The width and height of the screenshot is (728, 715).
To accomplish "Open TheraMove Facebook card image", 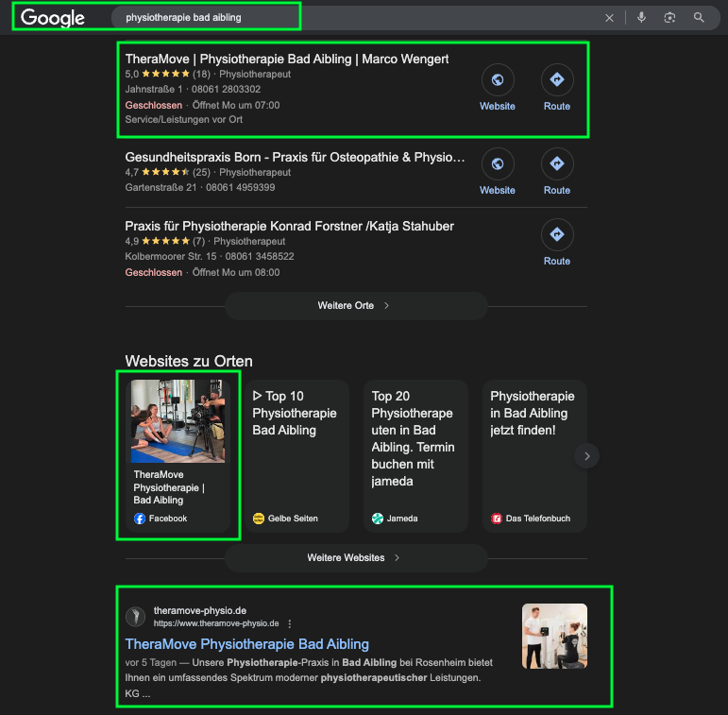I will [x=178, y=421].
